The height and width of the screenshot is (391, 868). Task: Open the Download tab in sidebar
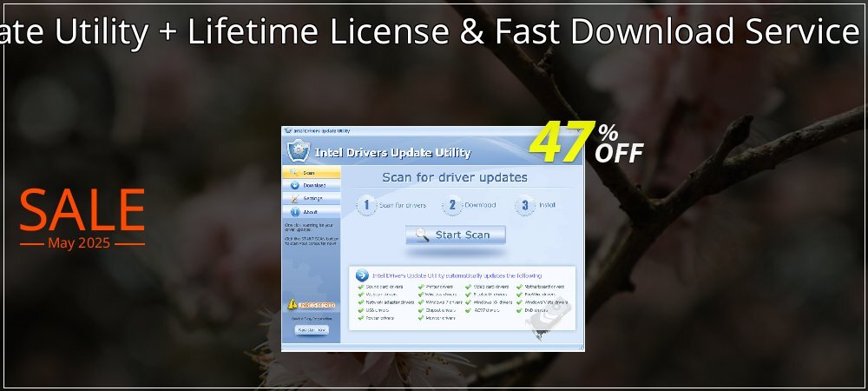click(x=311, y=186)
